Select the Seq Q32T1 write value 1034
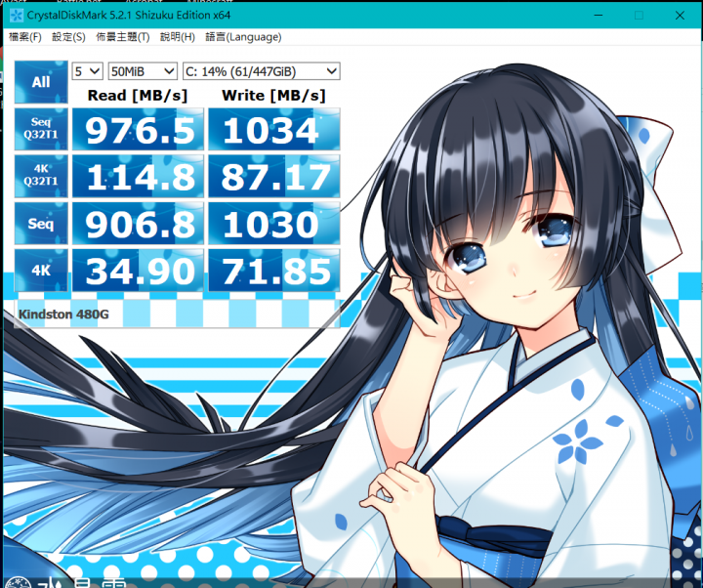This screenshot has height=588, width=703. [274, 129]
